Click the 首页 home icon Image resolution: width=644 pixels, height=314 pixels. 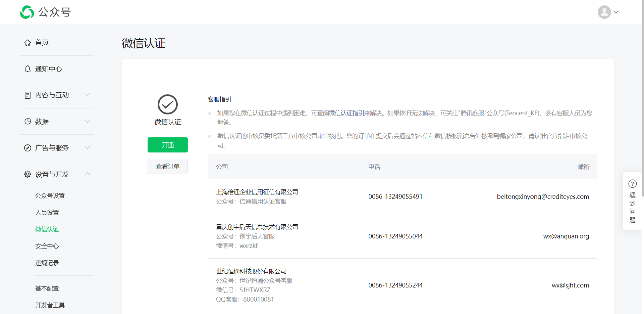click(x=28, y=42)
